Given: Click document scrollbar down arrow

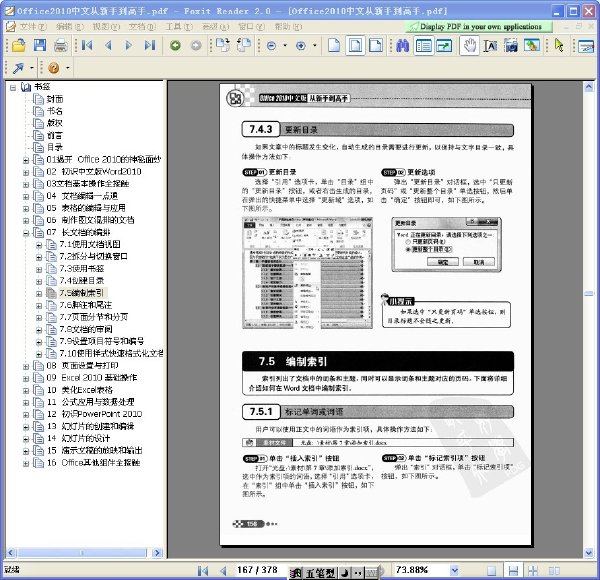Looking at the screenshot, I should click(589, 552).
